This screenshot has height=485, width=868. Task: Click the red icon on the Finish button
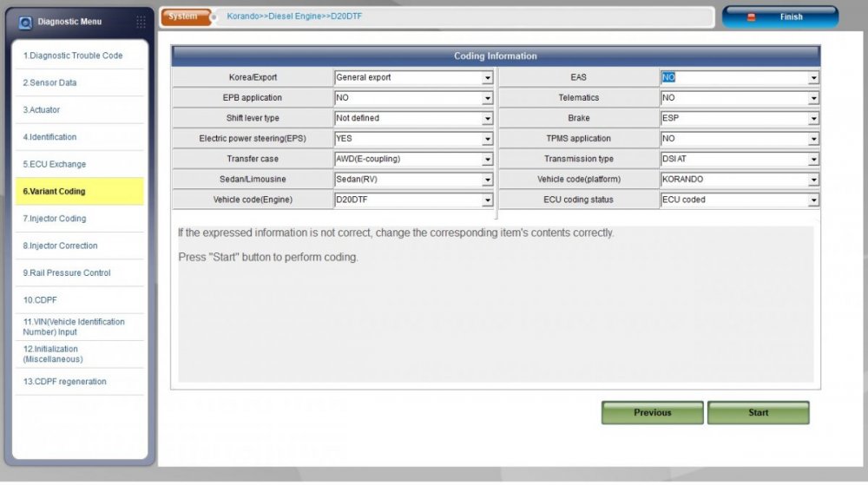click(751, 17)
